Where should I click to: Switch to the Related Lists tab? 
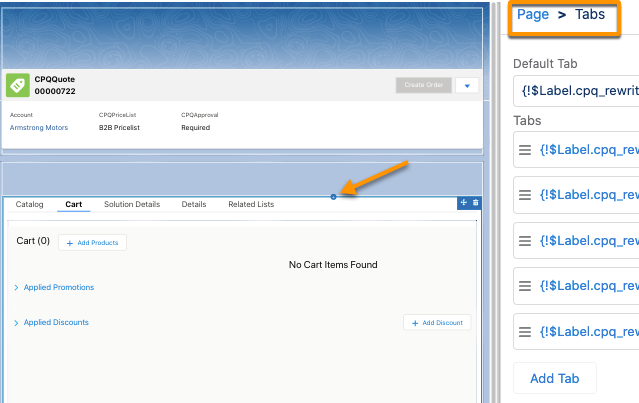pyautogui.click(x=251, y=204)
